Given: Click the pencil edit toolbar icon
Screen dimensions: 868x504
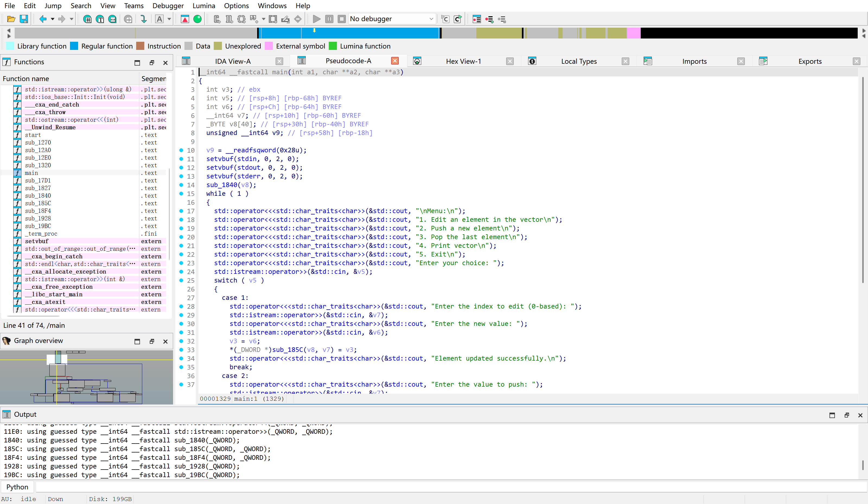Looking at the screenshot, I should (x=285, y=19).
